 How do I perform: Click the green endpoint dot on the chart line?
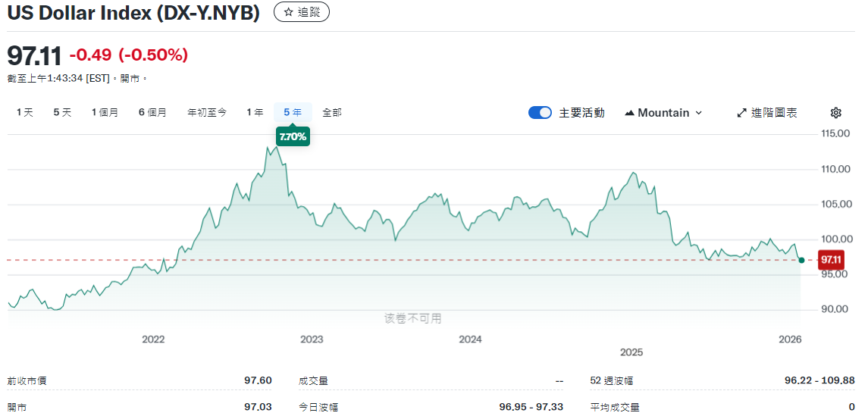click(x=801, y=260)
